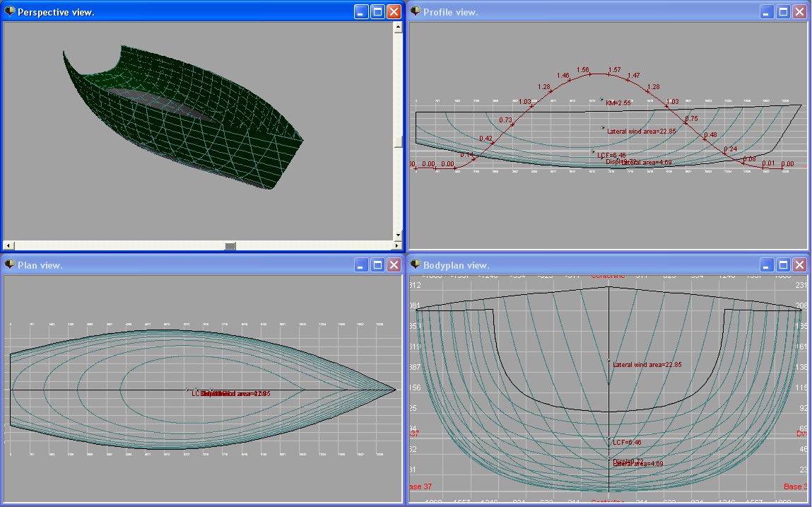Click the Perspective view window title icon
The height and width of the screenshot is (507, 812).
(x=9, y=11)
